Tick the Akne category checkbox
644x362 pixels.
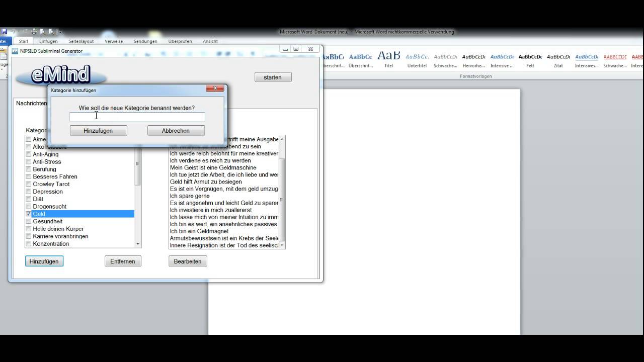[x=29, y=139]
